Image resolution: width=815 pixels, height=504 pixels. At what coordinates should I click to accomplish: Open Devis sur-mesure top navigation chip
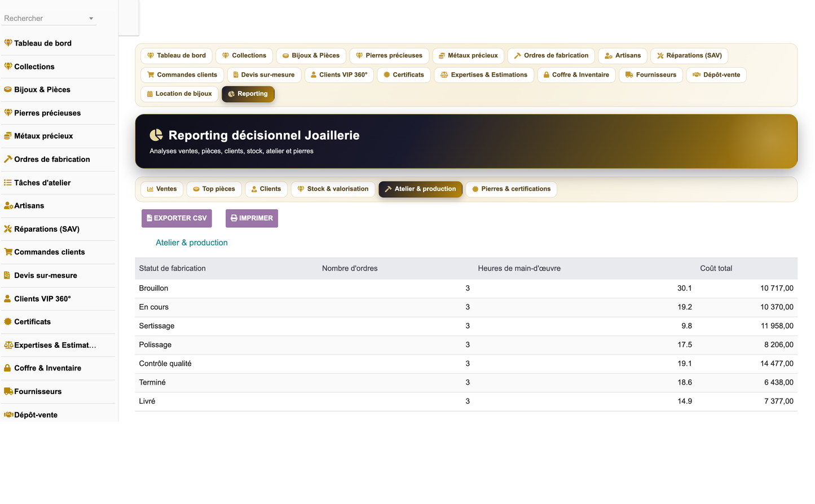coord(264,74)
